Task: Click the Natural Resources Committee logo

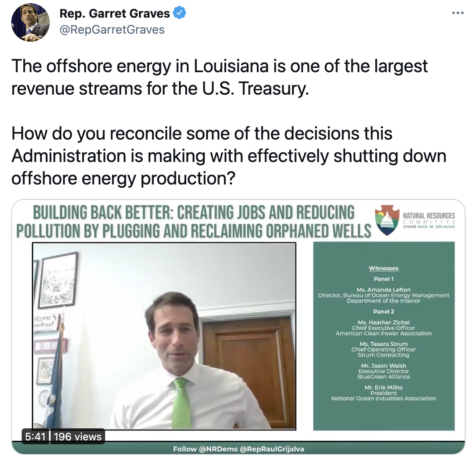Action: coord(387,220)
